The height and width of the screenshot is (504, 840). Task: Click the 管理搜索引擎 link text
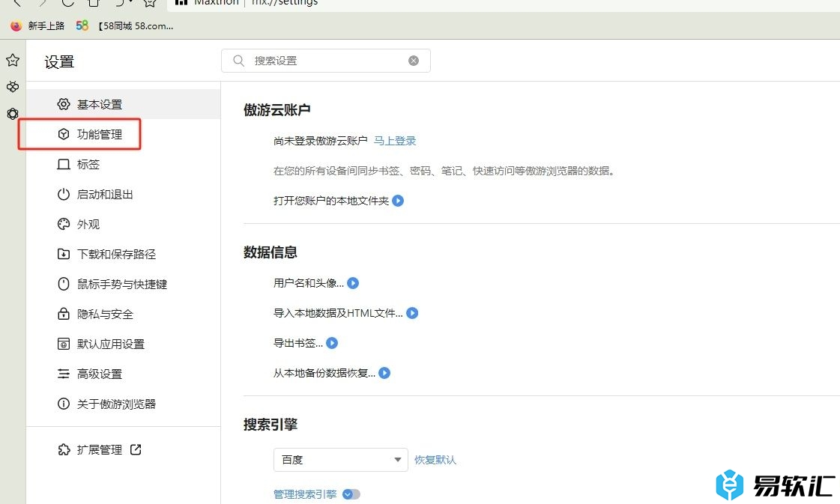(305, 494)
